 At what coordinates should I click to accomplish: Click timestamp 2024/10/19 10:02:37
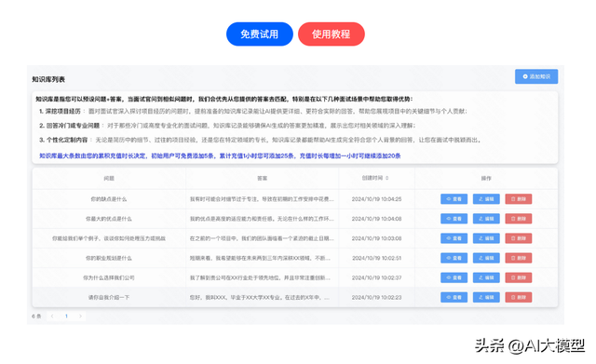(376, 278)
